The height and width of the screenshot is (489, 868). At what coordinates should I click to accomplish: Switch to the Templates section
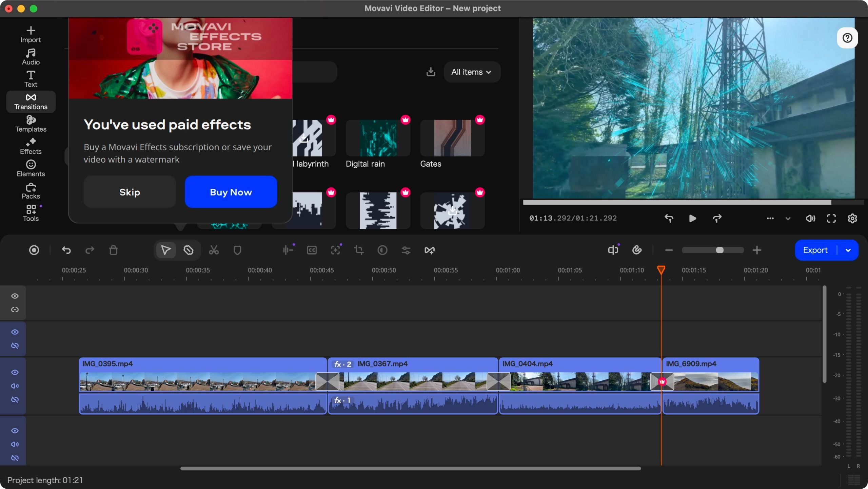[x=31, y=124]
